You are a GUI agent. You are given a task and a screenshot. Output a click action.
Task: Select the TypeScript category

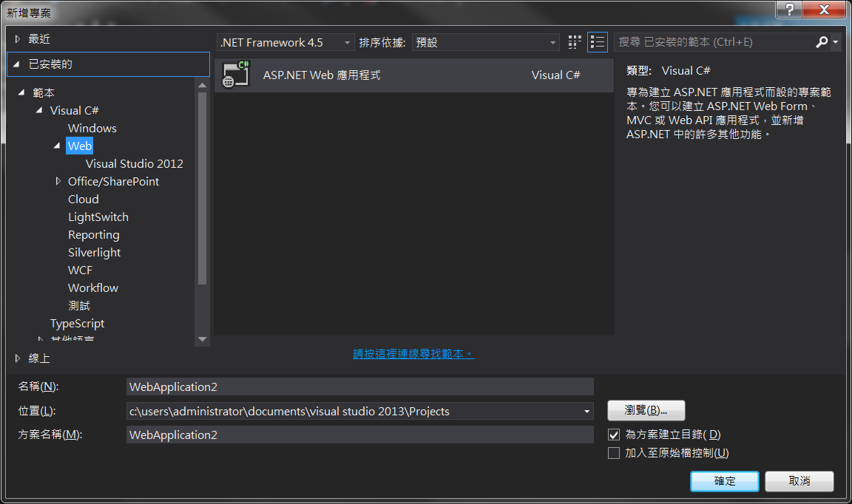(x=77, y=323)
